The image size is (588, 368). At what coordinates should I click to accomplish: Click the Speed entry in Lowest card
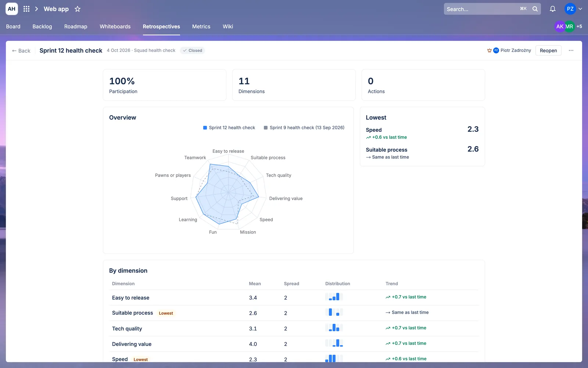coord(422,133)
